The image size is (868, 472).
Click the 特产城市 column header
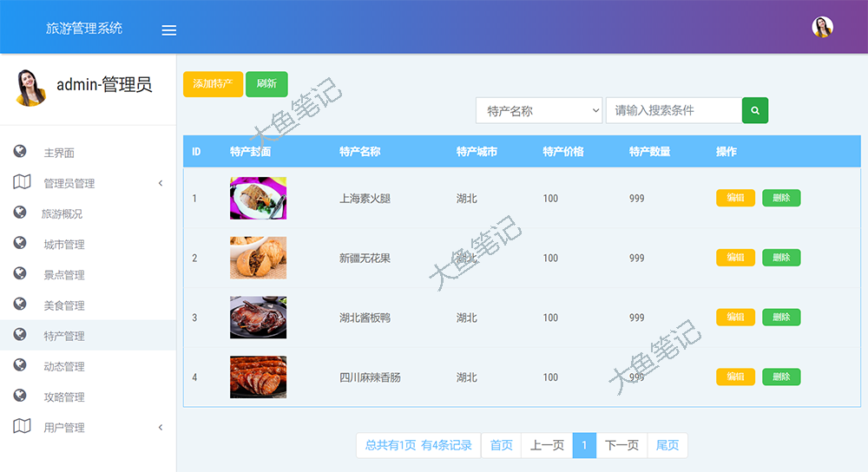(477, 152)
